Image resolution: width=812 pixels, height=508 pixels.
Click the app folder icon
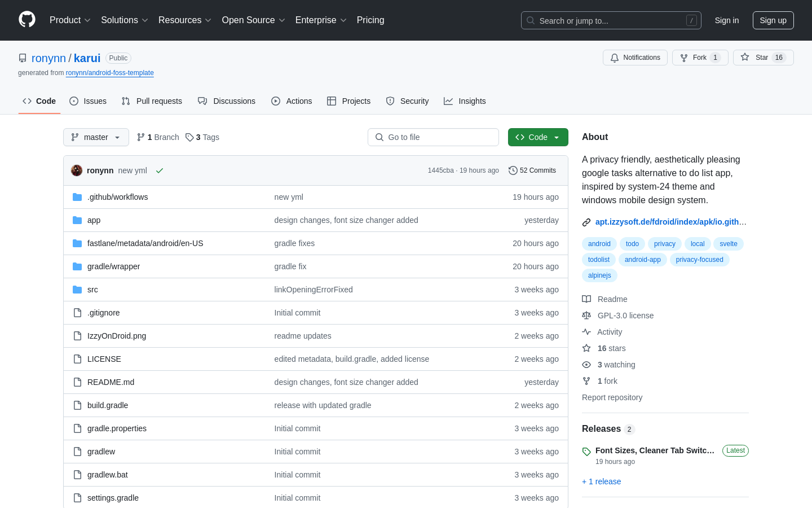(x=77, y=220)
